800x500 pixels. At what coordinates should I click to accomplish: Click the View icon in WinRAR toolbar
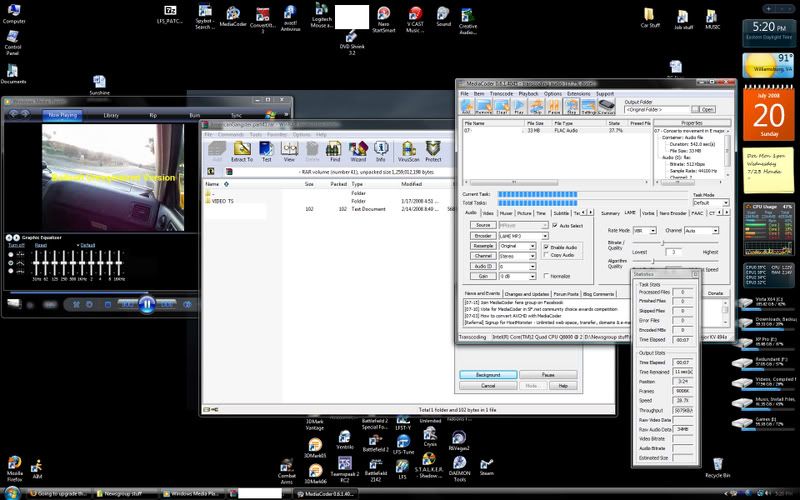pyautogui.click(x=289, y=152)
